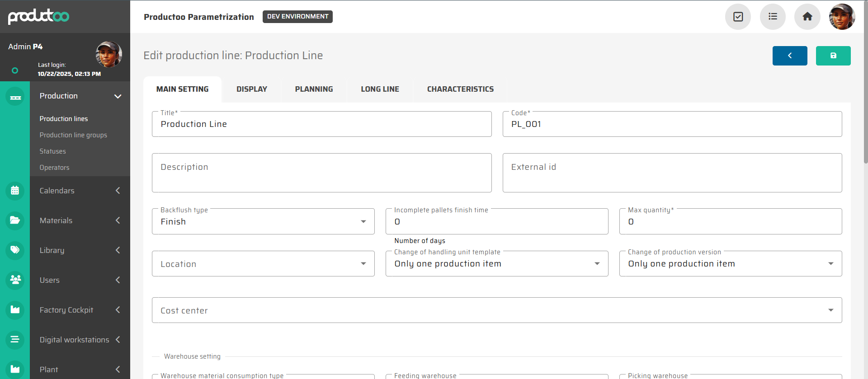
Task: Click the Library tag icon in sidebar
Action: (15, 250)
